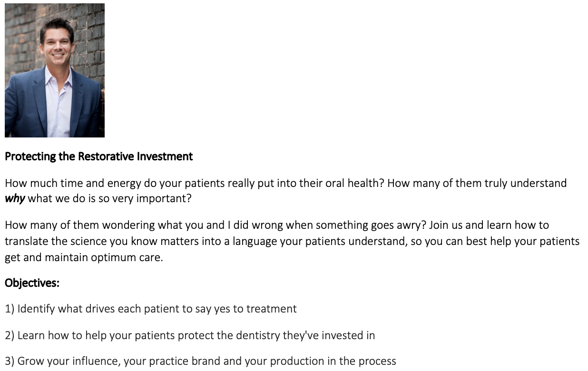Viewport: 588px width, 371px height.
Task: Click objective 3 about growing your influence
Action: click(x=200, y=361)
